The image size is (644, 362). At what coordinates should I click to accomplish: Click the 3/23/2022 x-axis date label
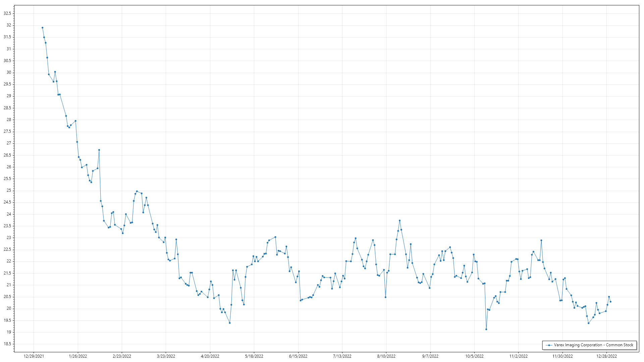(166, 356)
